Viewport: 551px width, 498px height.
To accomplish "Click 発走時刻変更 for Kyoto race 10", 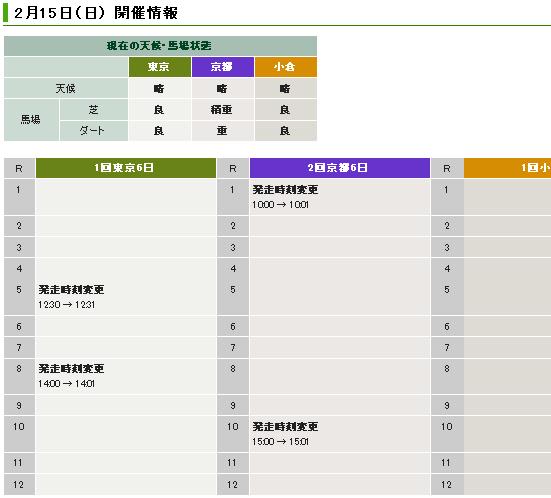I will click(x=285, y=427).
